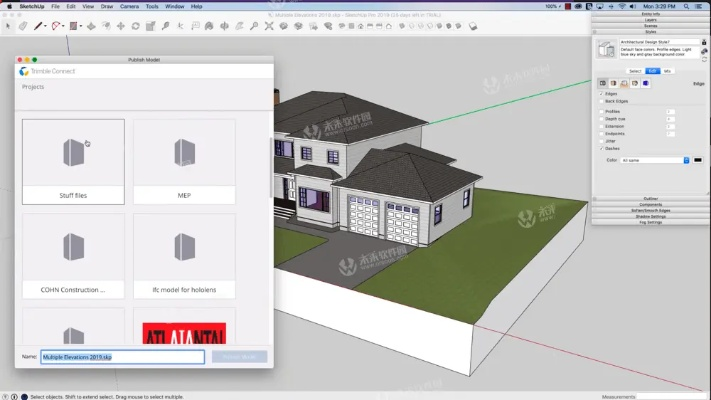Image resolution: width=711 pixels, height=400 pixels.
Task: Open the Camera menu
Action: point(129,5)
